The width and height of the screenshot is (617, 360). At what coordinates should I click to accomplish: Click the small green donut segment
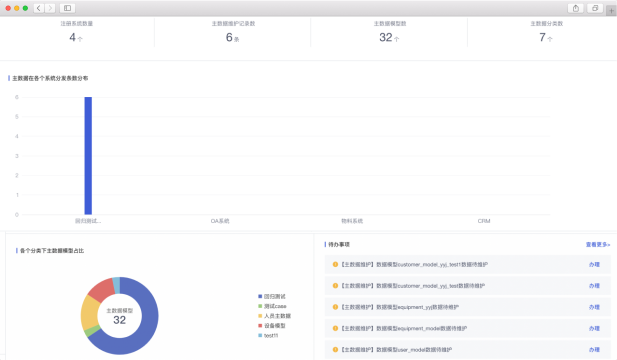coord(92,331)
